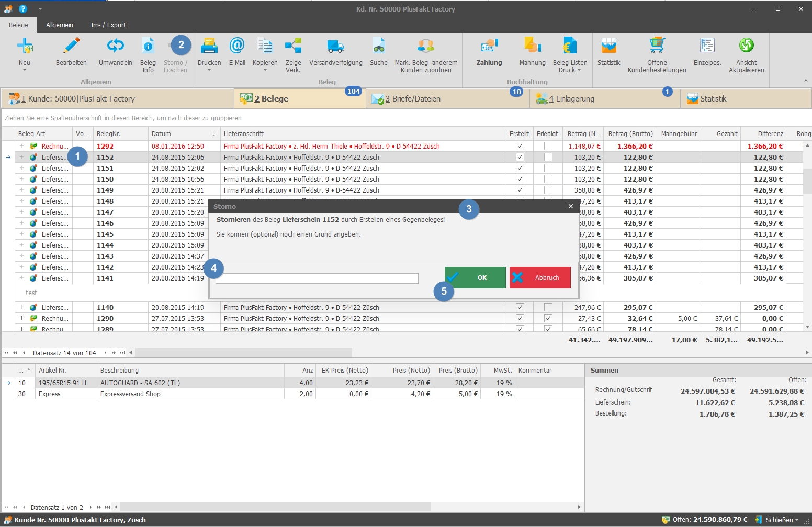Image resolution: width=812 pixels, height=527 pixels.
Task: Click the Storno / Löschen button
Action: pos(175,54)
